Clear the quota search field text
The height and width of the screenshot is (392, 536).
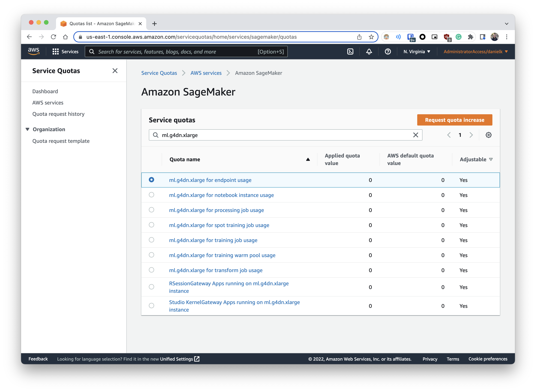coord(416,135)
